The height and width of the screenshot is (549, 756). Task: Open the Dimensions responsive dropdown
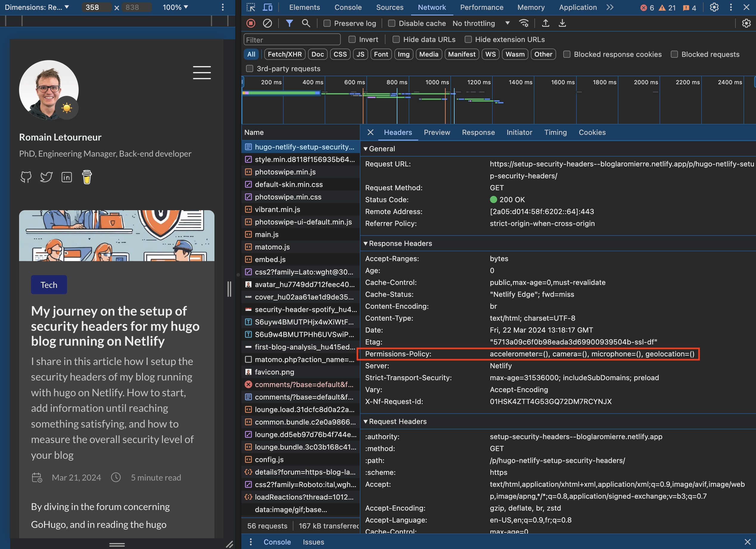[x=37, y=7]
